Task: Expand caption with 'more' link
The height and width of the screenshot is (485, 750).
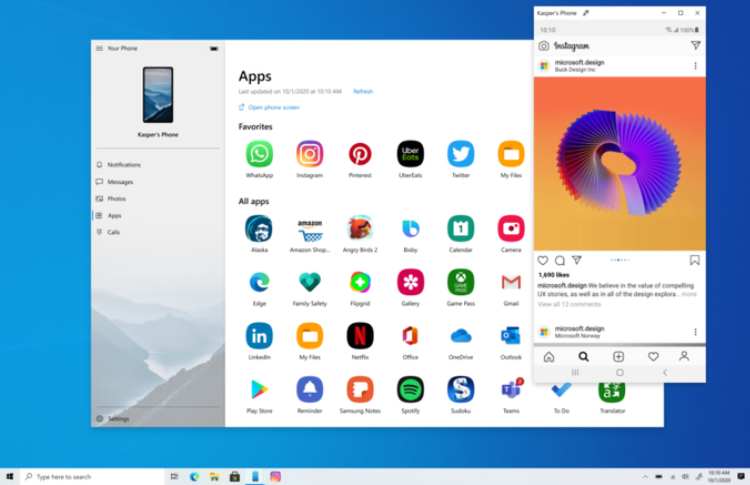Action: 689,294
